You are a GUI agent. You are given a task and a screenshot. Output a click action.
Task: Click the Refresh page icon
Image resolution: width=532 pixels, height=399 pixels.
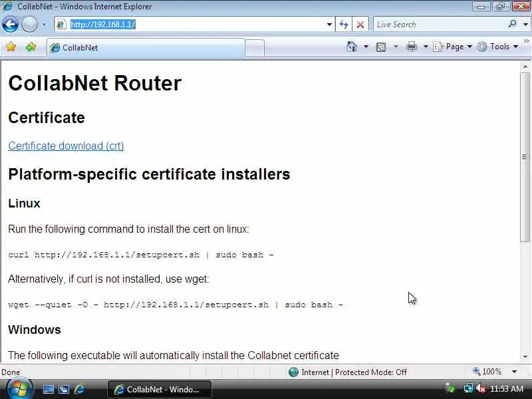coord(343,25)
